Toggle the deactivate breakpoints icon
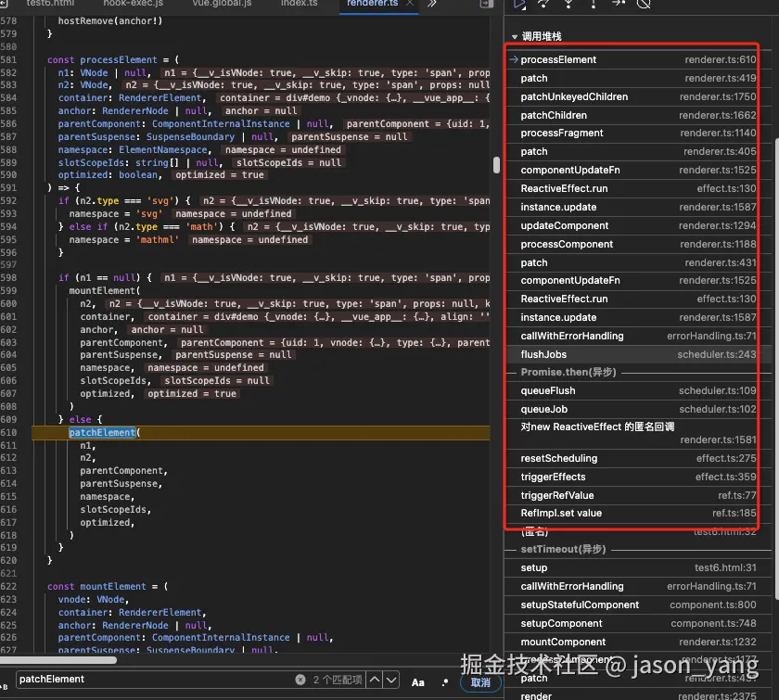 coord(644,4)
